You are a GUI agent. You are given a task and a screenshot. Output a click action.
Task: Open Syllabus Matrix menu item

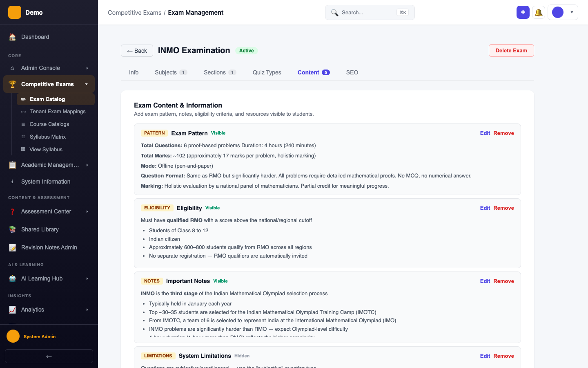tap(56, 137)
